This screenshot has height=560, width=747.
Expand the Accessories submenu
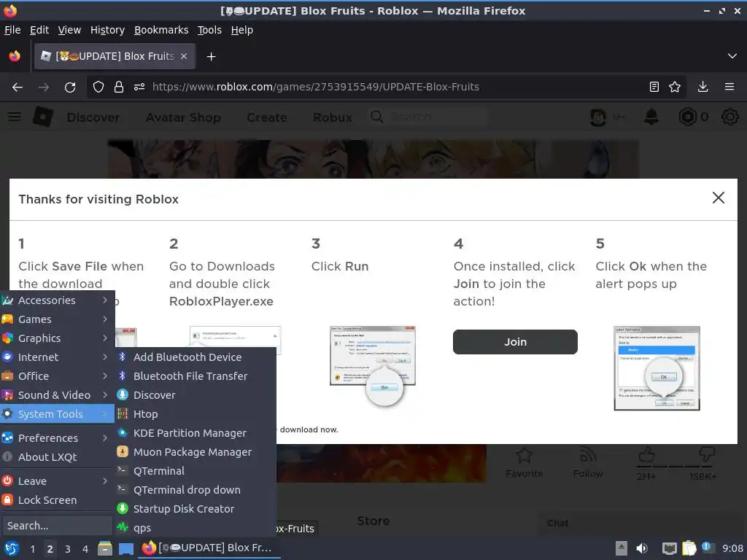click(57, 300)
